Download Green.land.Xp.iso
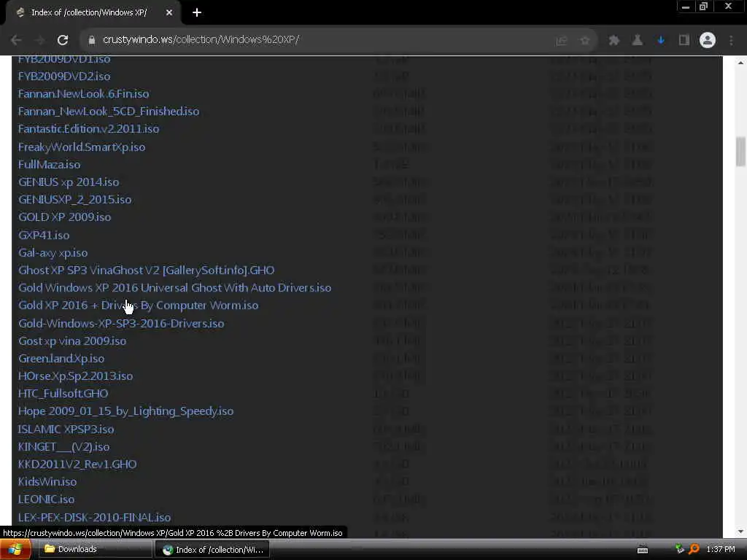 coord(61,359)
